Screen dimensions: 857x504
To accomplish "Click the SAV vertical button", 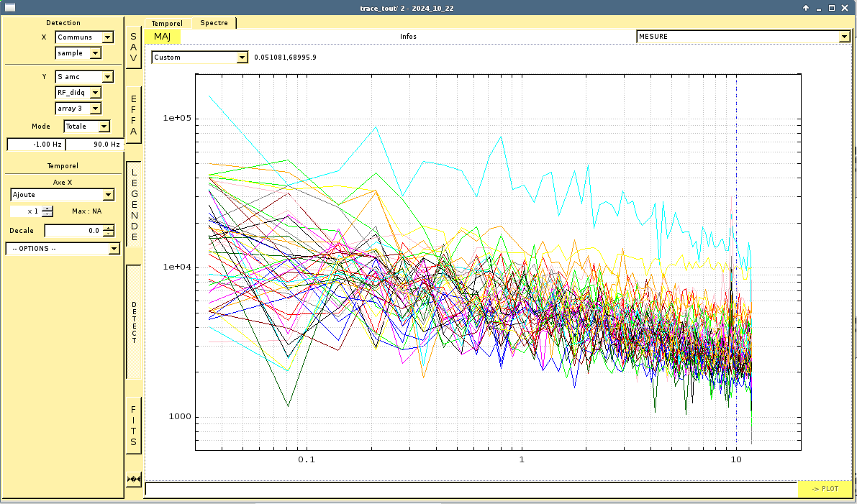I will tap(133, 47).
